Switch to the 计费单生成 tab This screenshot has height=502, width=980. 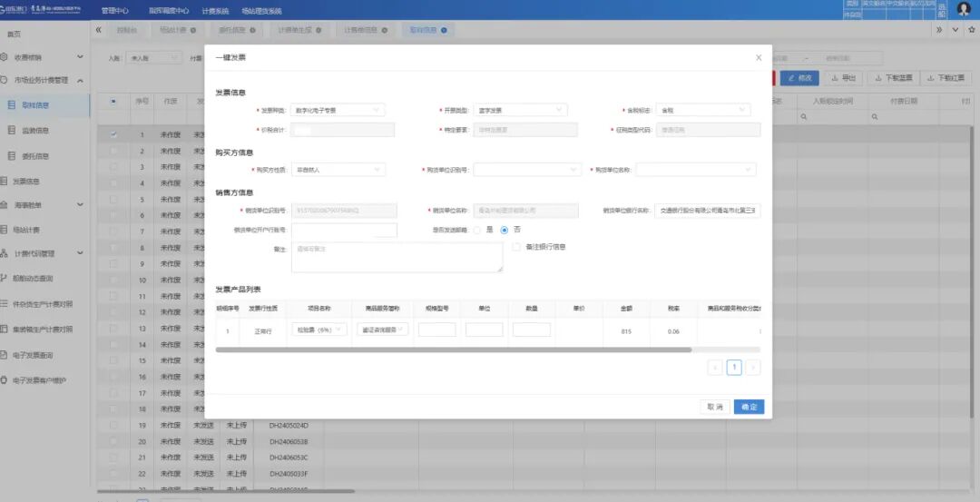tap(299, 30)
